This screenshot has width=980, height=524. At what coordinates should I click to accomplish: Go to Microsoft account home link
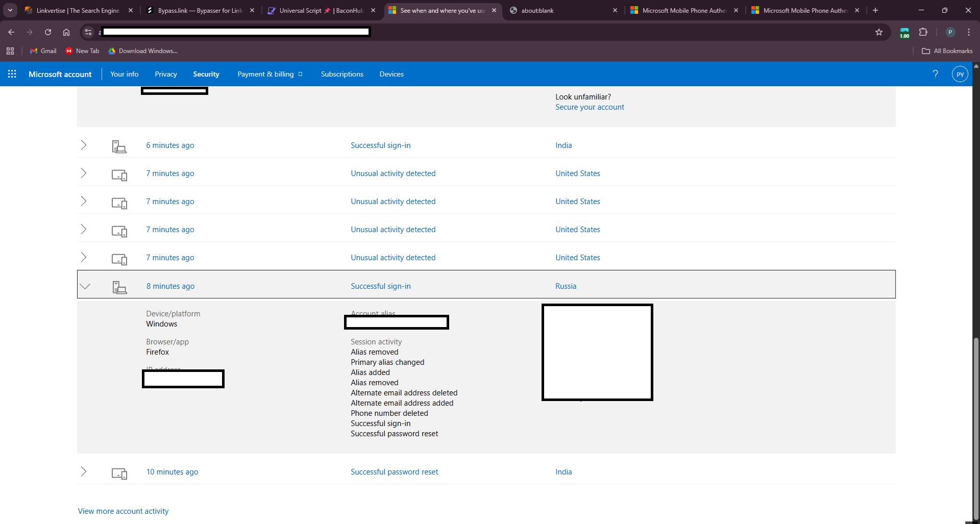pos(60,74)
